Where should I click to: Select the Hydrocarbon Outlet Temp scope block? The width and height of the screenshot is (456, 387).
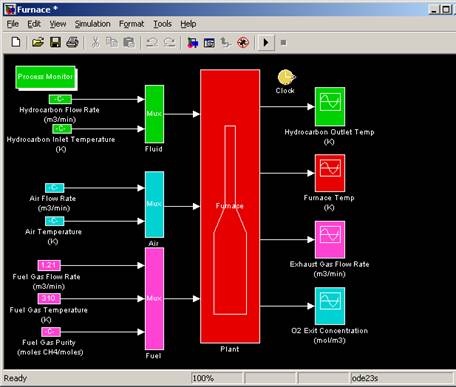pyautogui.click(x=330, y=107)
